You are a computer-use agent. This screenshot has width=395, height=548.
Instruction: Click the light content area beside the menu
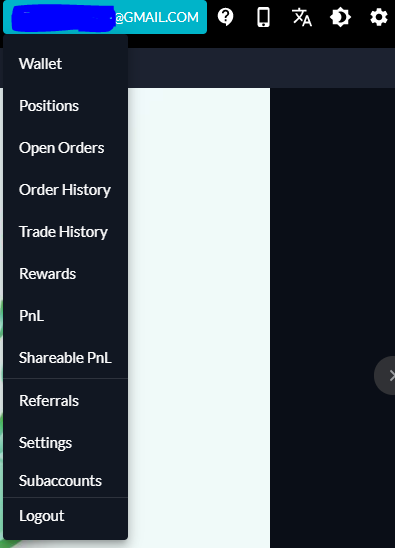(199, 315)
